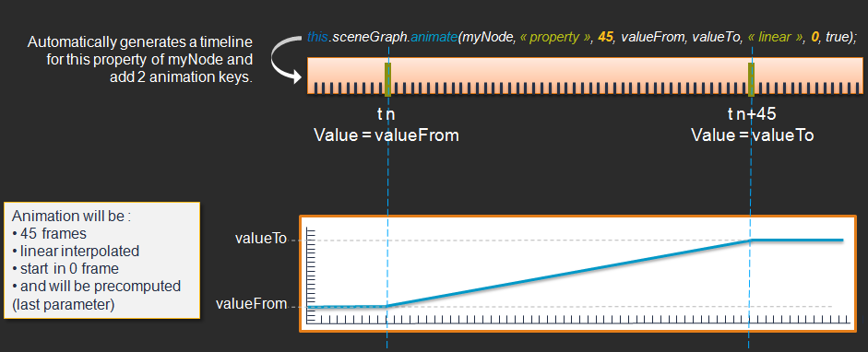Click the timeline key marker at t n+45
868x352 pixels.
(x=751, y=79)
